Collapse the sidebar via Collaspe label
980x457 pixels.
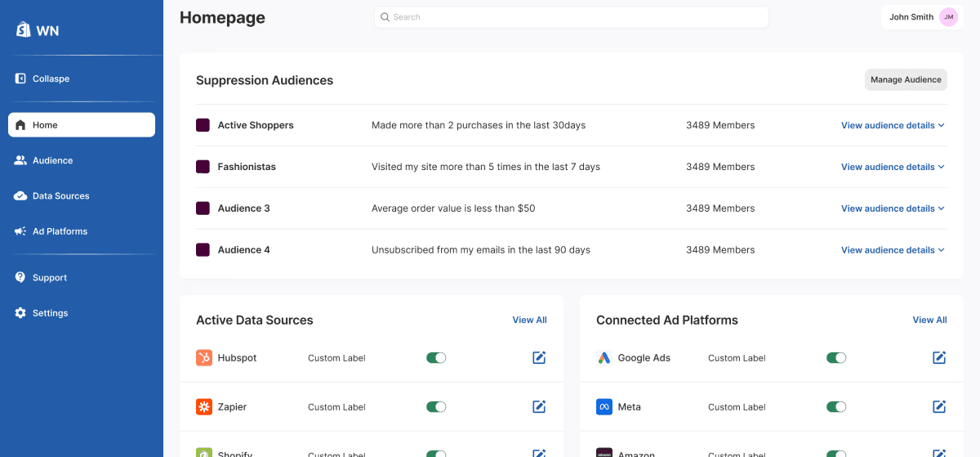pyautogui.click(x=51, y=78)
